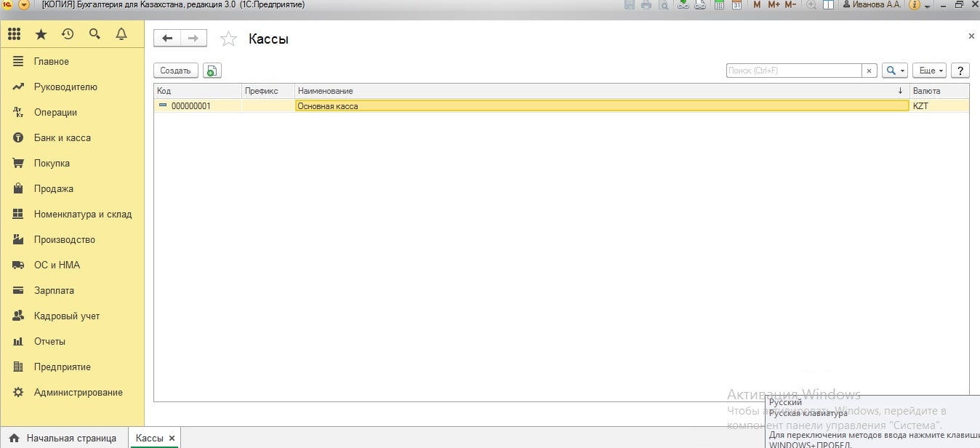Click the Создать button

tap(175, 71)
